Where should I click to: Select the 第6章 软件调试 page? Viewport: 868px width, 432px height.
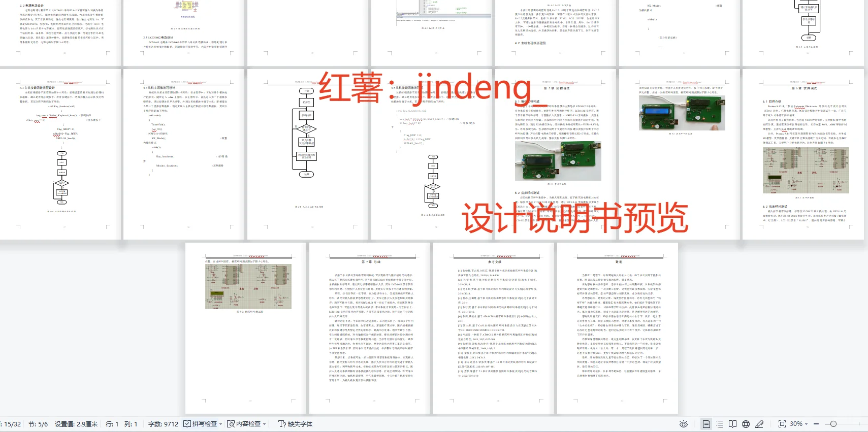803,154
